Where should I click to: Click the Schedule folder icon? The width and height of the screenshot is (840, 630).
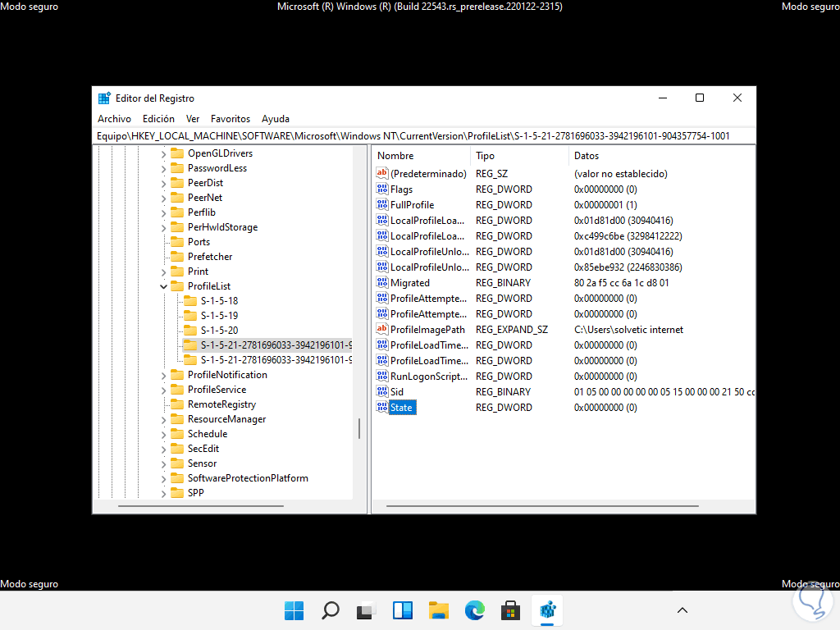tap(177, 434)
